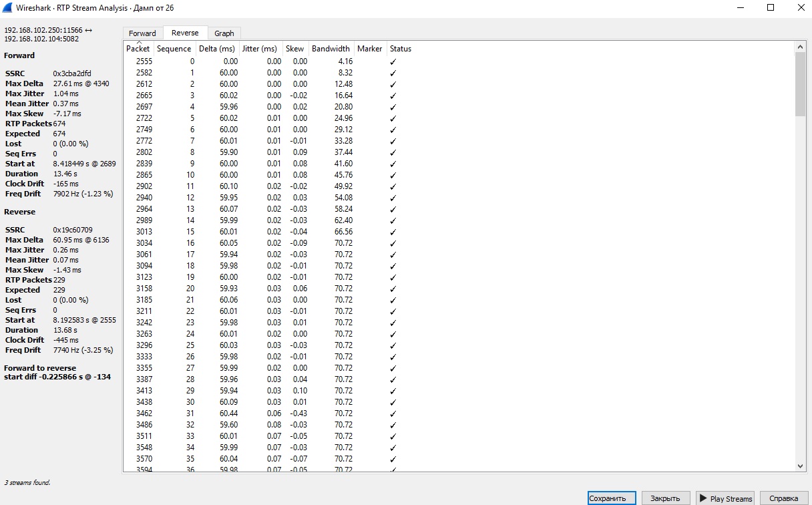Sort by Jitter (ms) column header
This screenshot has width=812, height=505.
point(260,49)
